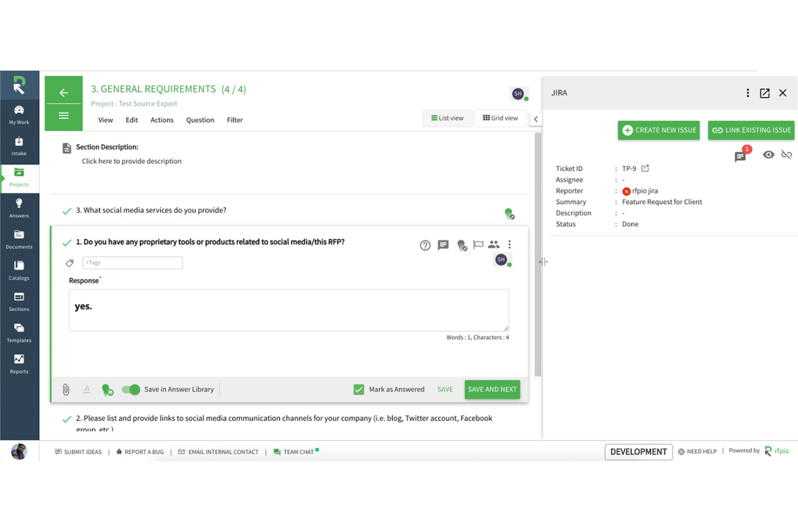Open question 1 more options menu

tap(510, 245)
